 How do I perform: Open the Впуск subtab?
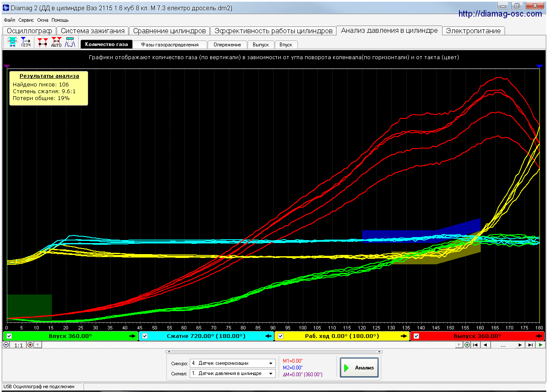pyautogui.click(x=286, y=45)
